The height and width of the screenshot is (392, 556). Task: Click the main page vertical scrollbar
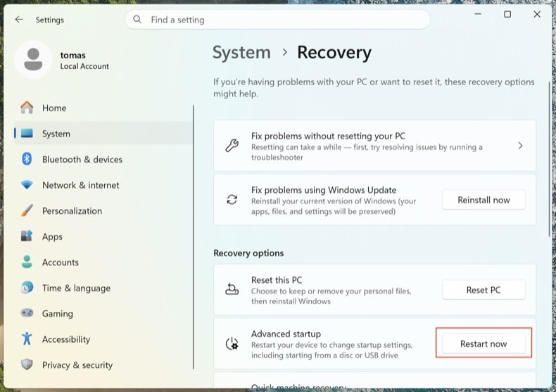(x=549, y=159)
